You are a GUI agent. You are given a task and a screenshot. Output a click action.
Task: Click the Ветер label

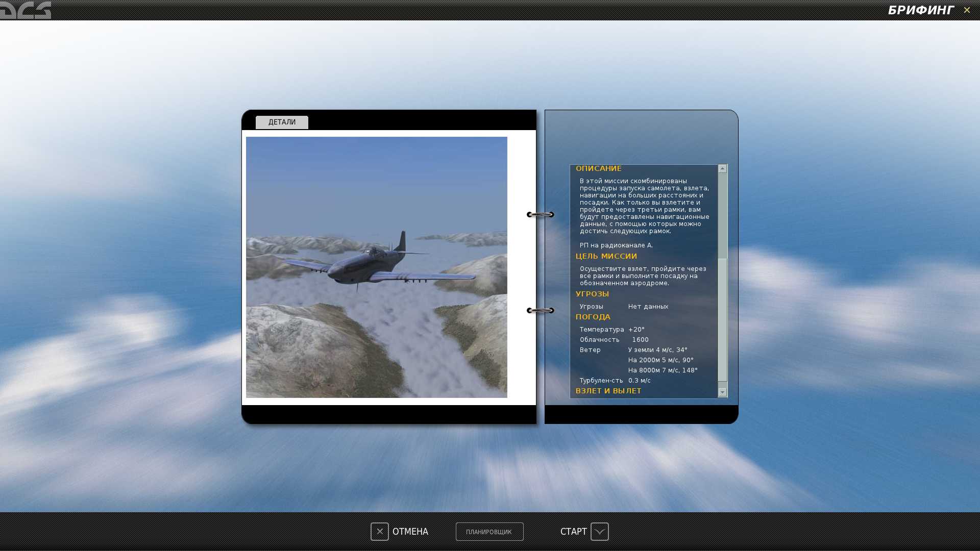coord(590,350)
